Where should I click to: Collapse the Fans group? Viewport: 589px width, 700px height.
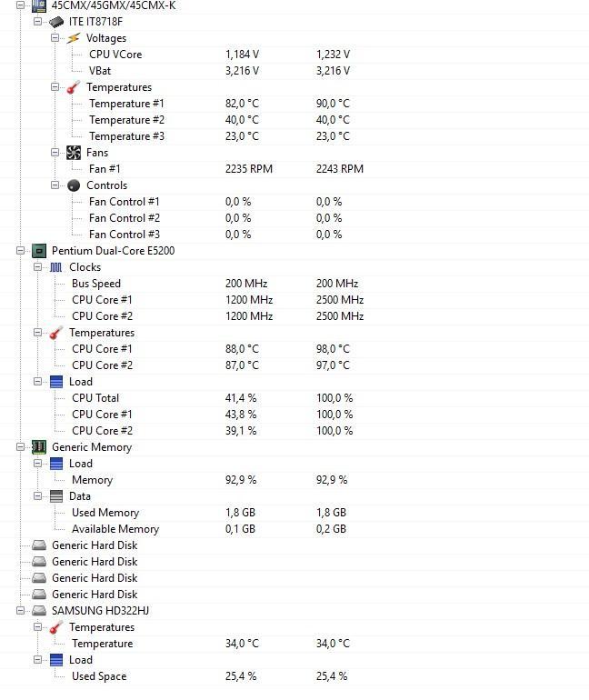click(x=55, y=153)
